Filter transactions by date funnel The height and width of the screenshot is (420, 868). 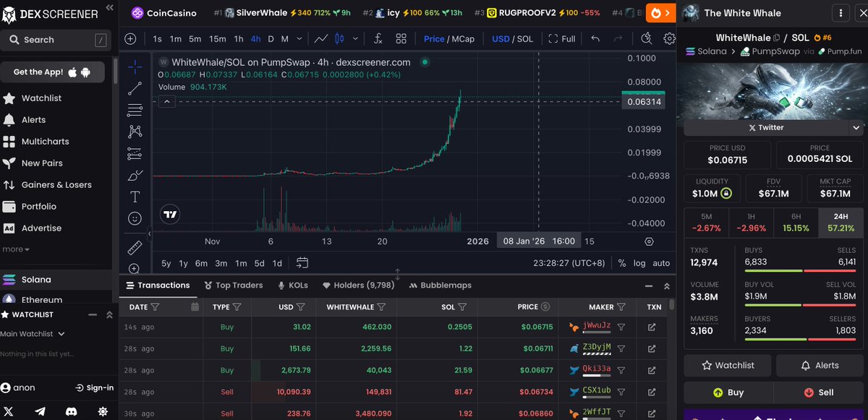156,307
